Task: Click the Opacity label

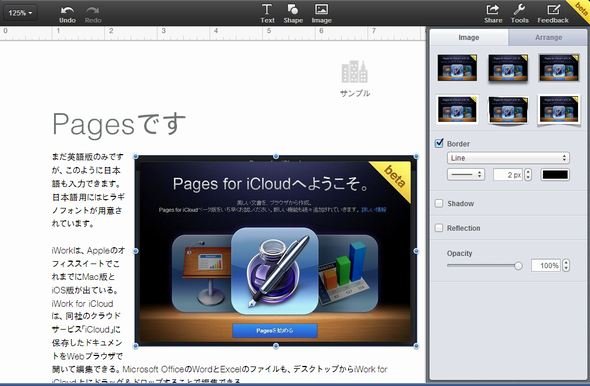Action: point(459,253)
